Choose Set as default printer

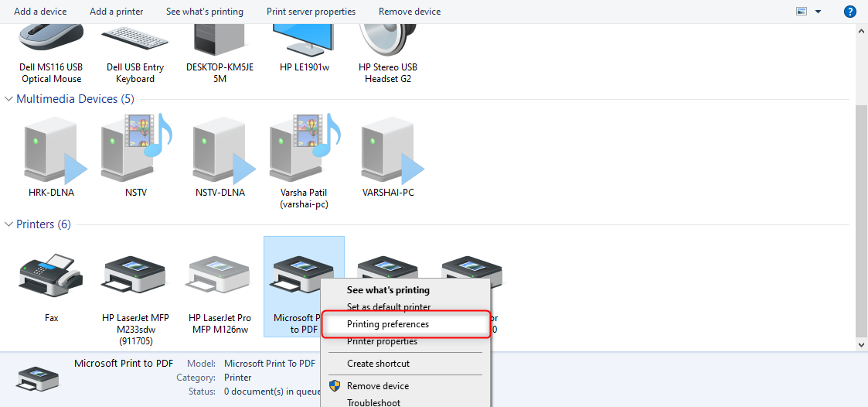[x=389, y=306]
